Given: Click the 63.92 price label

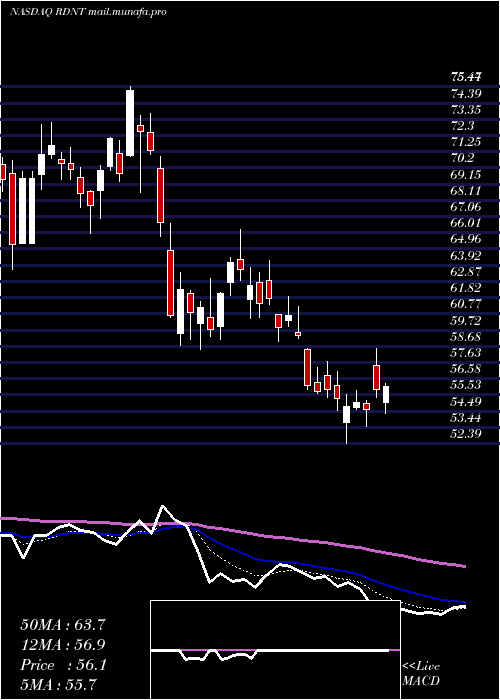Looking at the screenshot, I should tap(467, 256).
